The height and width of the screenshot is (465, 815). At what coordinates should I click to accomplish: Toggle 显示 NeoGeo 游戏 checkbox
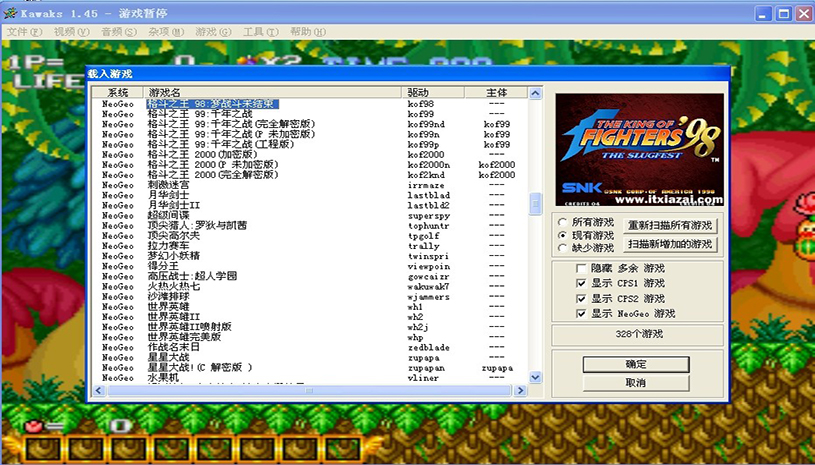click(581, 314)
